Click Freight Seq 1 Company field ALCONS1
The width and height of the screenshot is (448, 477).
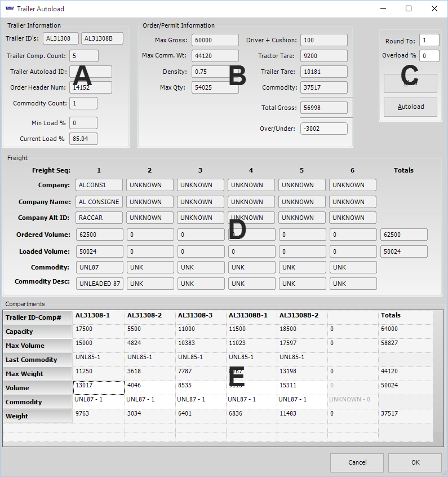point(99,185)
